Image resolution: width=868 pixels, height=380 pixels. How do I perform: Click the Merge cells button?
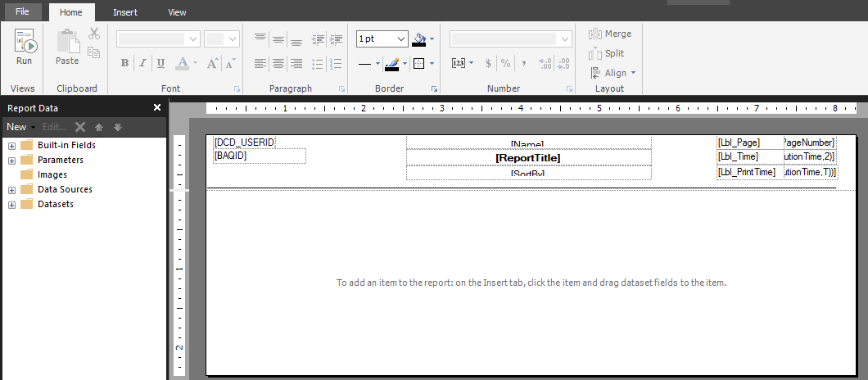click(x=610, y=34)
